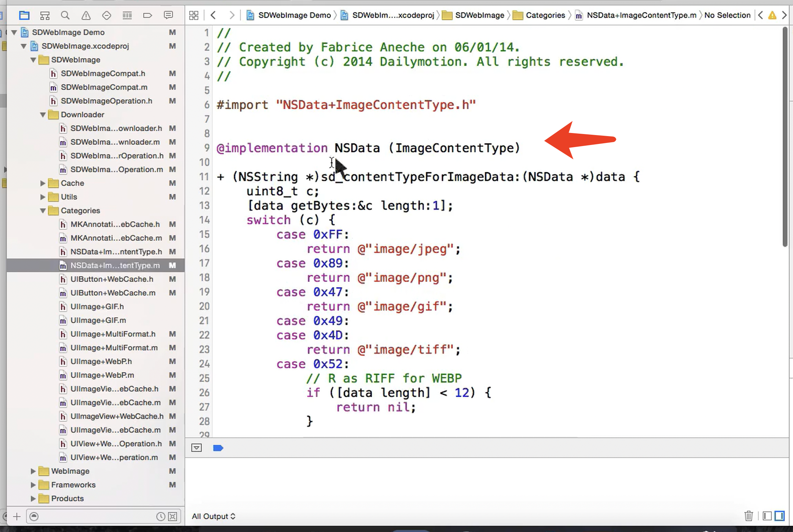Select the Categories breadcrumb item

click(x=545, y=15)
